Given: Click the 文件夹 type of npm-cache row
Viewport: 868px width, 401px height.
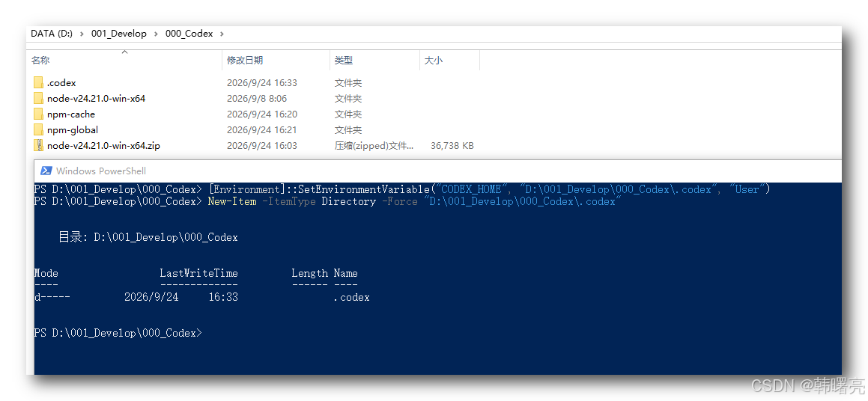Looking at the screenshot, I should point(347,114).
